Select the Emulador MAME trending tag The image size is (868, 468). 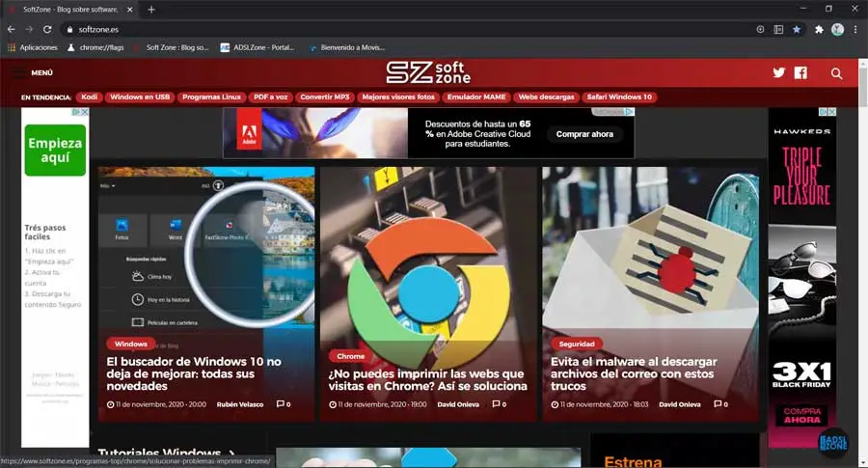click(476, 96)
